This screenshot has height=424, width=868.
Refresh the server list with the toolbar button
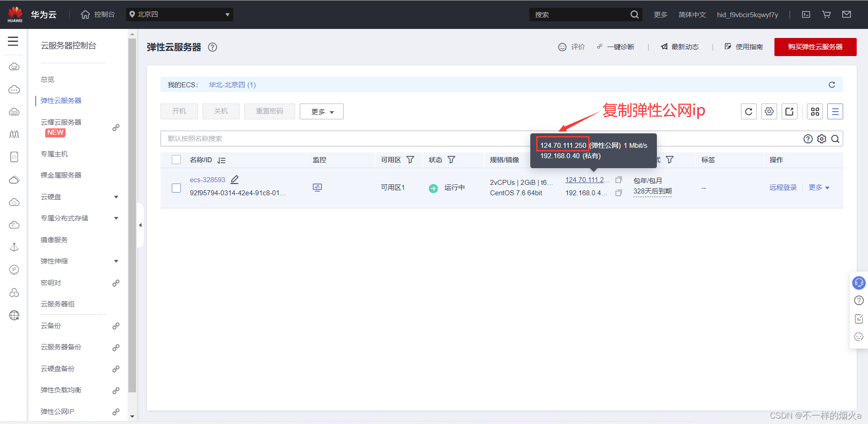(749, 112)
